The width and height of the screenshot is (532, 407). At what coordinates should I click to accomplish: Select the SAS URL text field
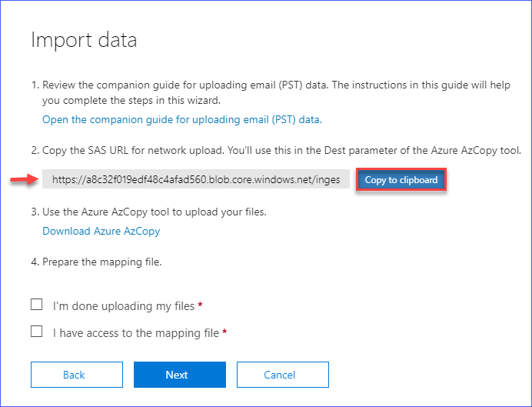[196, 179]
